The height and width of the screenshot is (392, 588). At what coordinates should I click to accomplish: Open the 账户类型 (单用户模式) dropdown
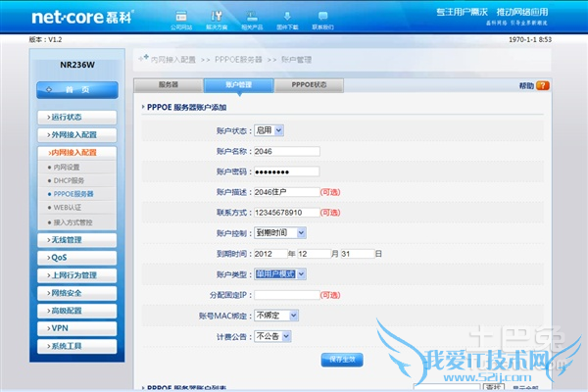pos(280,274)
